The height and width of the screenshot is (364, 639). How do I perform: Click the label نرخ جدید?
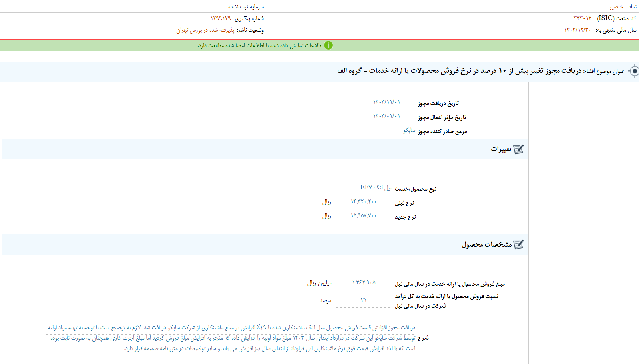(405, 217)
